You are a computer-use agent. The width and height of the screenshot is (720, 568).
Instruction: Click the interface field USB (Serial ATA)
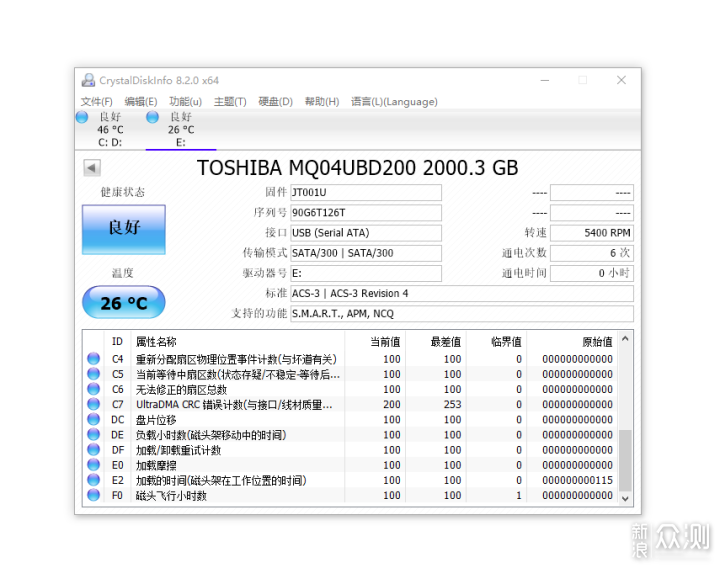[x=366, y=233]
